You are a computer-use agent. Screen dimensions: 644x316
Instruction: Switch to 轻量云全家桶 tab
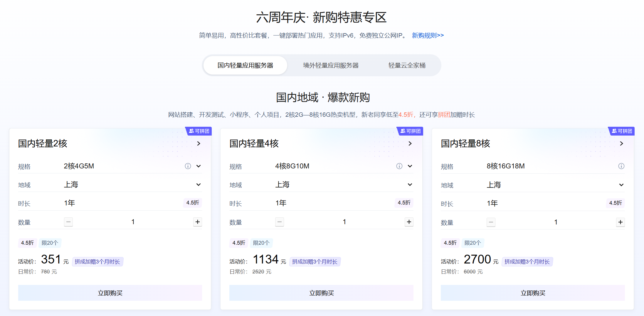407,65
